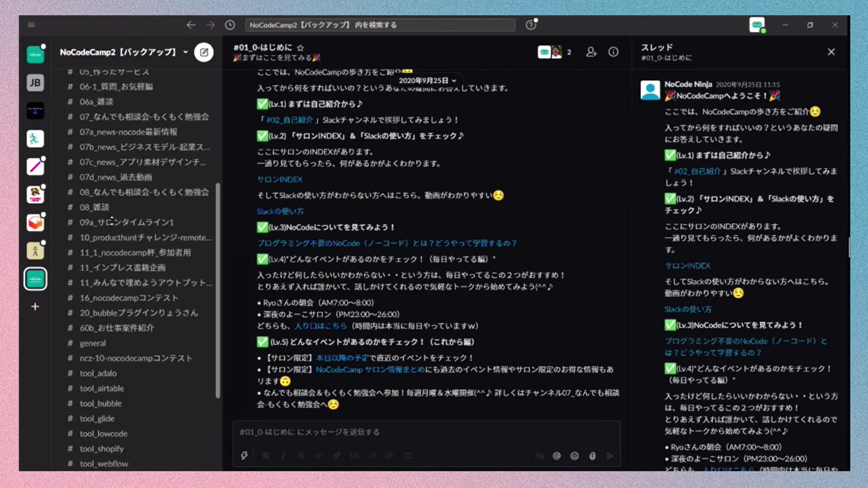
Task: Open サロンINDEX link in main message
Action: tap(280, 179)
